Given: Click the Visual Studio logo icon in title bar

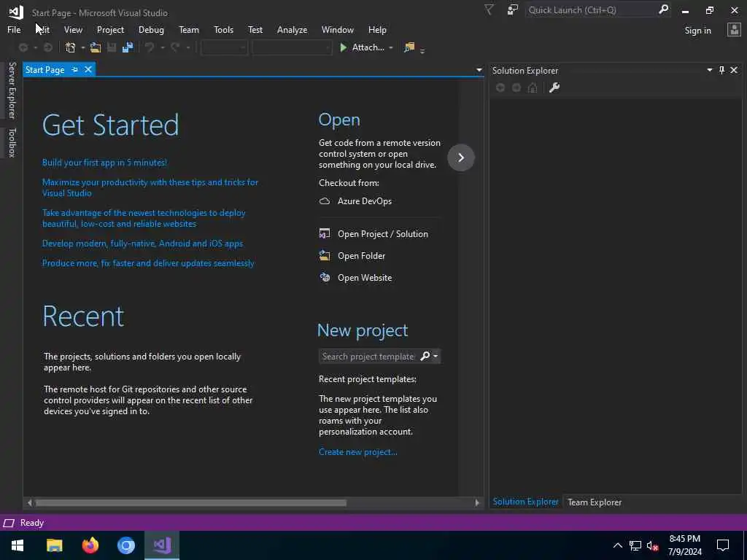Looking at the screenshot, I should click(x=16, y=12).
